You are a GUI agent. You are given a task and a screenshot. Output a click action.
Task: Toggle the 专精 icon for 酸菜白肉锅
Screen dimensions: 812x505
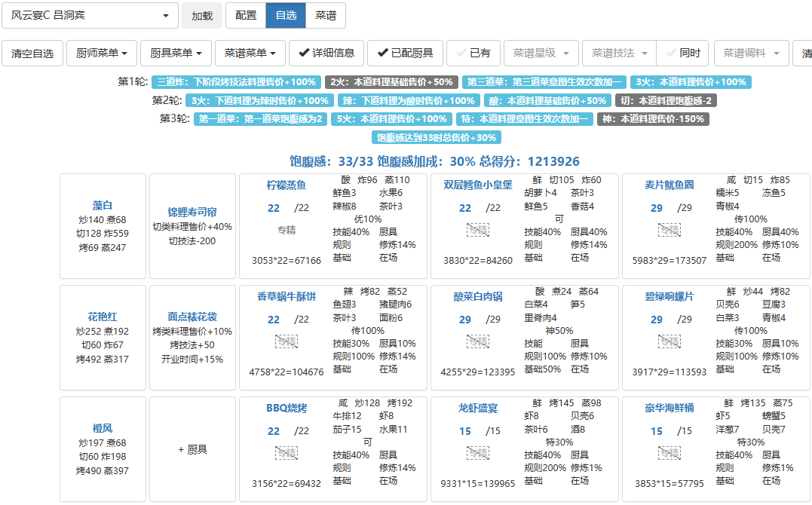tap(477, 341)
